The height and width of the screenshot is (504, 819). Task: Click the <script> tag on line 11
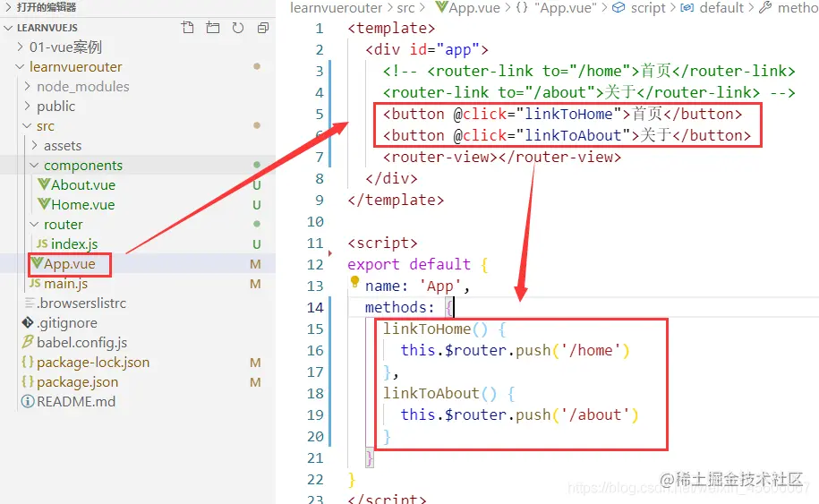tap(382, 243)
